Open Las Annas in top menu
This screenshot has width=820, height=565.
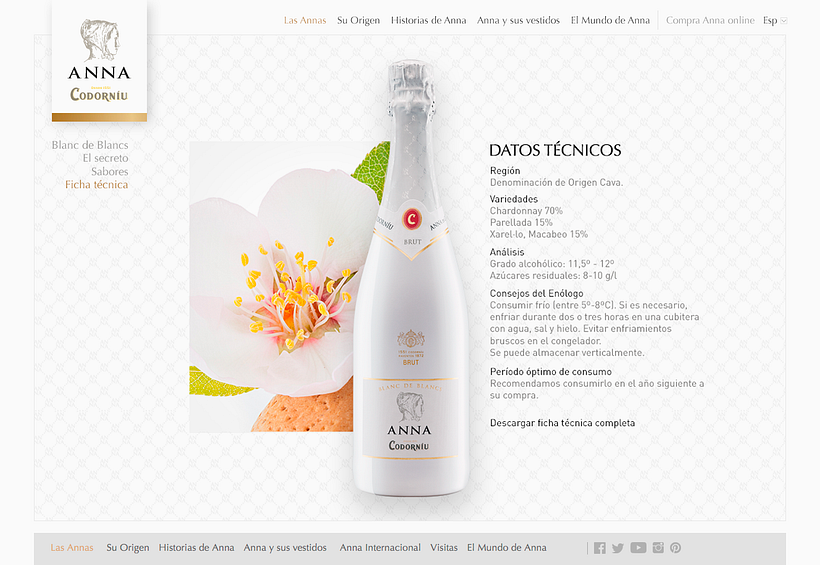click(305, 20)
